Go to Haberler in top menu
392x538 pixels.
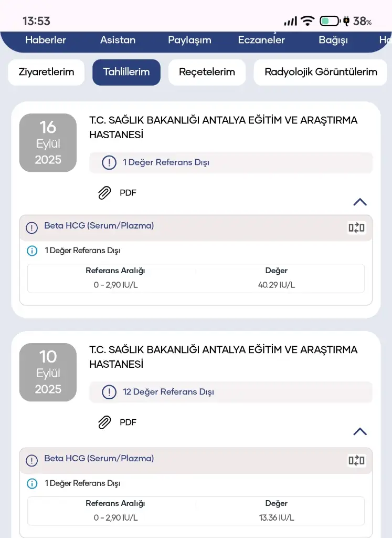click(x=46, y=40)
